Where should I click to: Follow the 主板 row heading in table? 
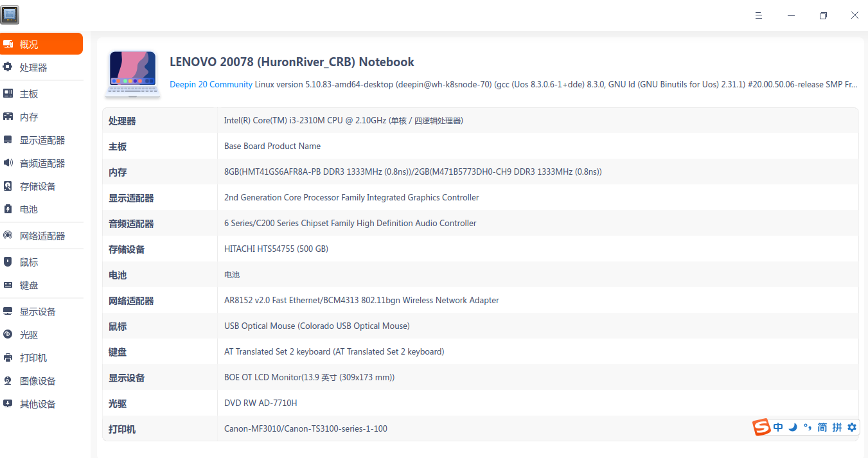(x=118, y=146)
